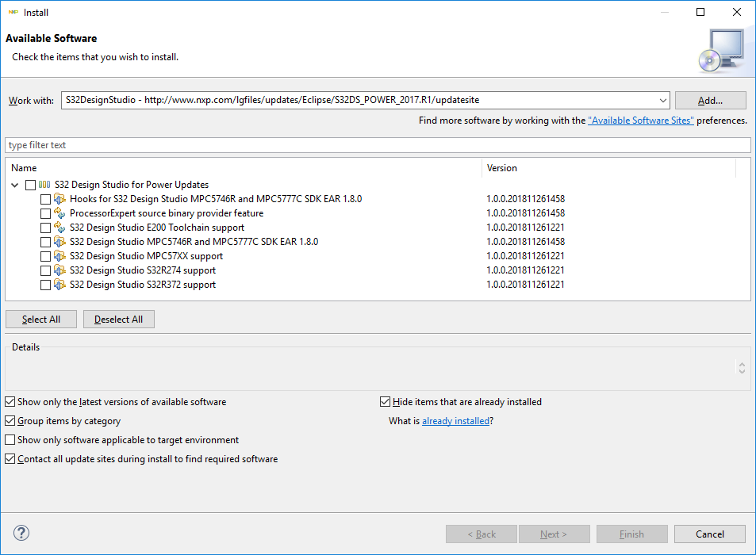Click the S32 Design Studio category icon
This screenshot has width=756, height=555.
click(x=44, y=185)
